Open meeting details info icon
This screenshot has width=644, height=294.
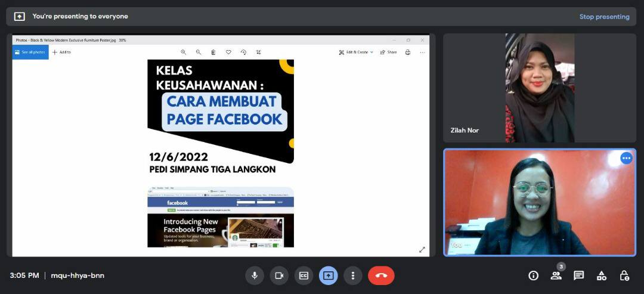pos(533,276)
